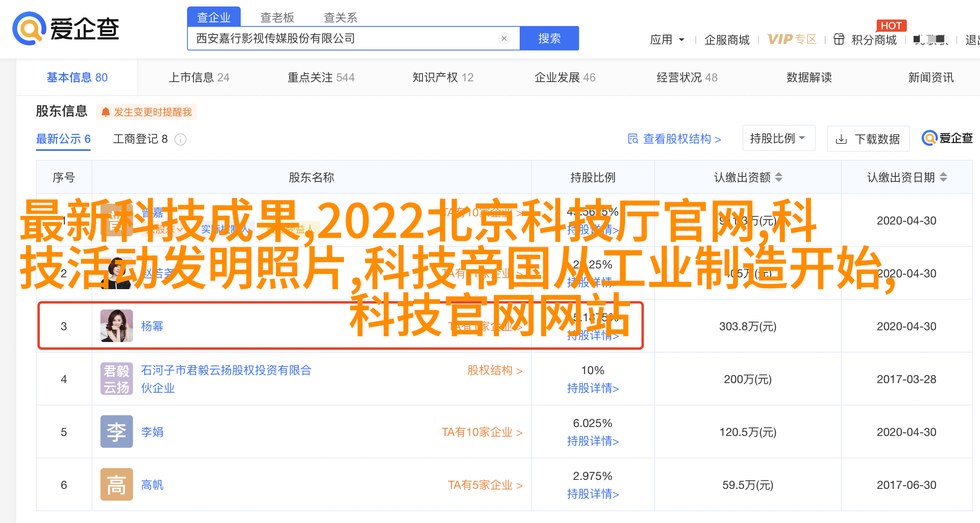This screenshot has width=980, height=523.
Task: Click the 君毅云扬 company avatar
Action: pyautogui.click(x=117, y=379)
